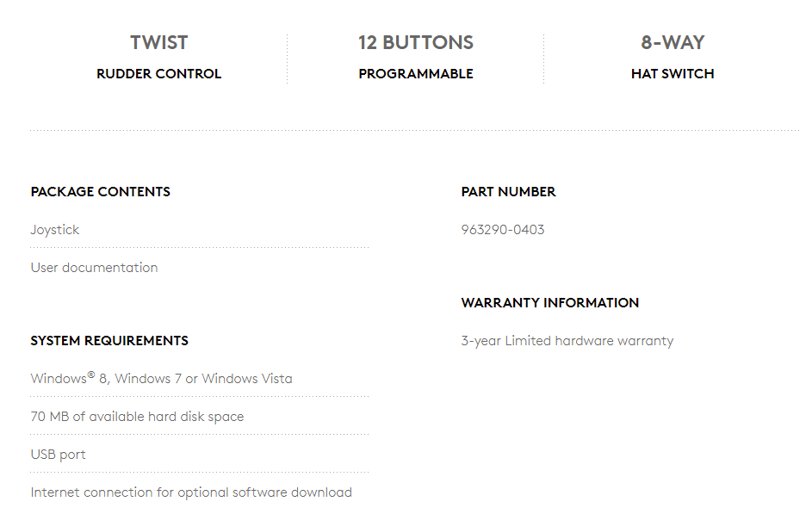Click the 70 MB hard disk space line
Image resolution: width=812 pixels, height=514 pixels.
tap(137, 417)
